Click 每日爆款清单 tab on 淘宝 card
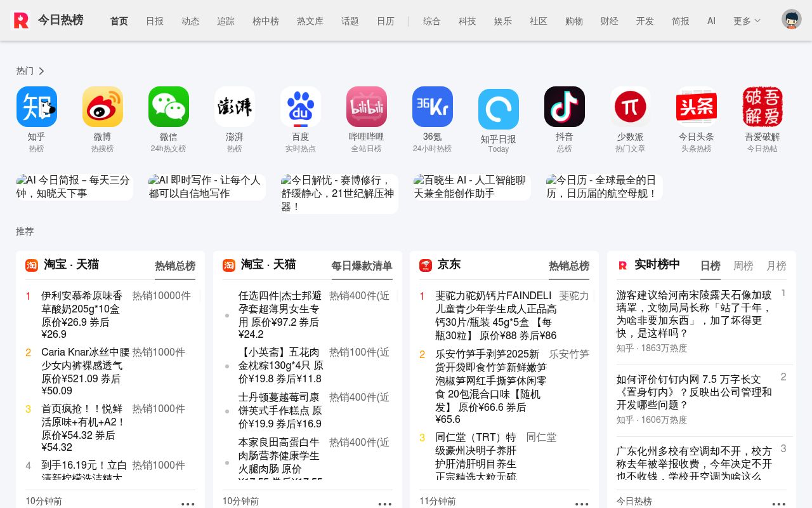The height and width of the screenshot is (508, 812). [x=362, y=266]
